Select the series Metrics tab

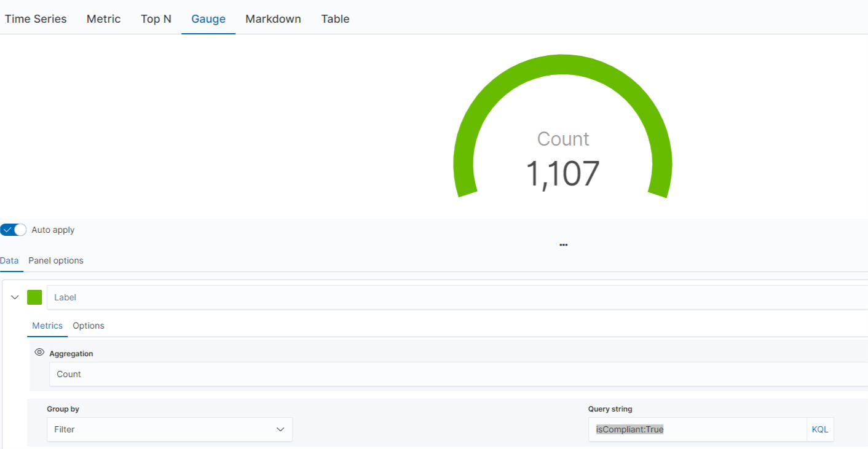(x=47, y=326)
